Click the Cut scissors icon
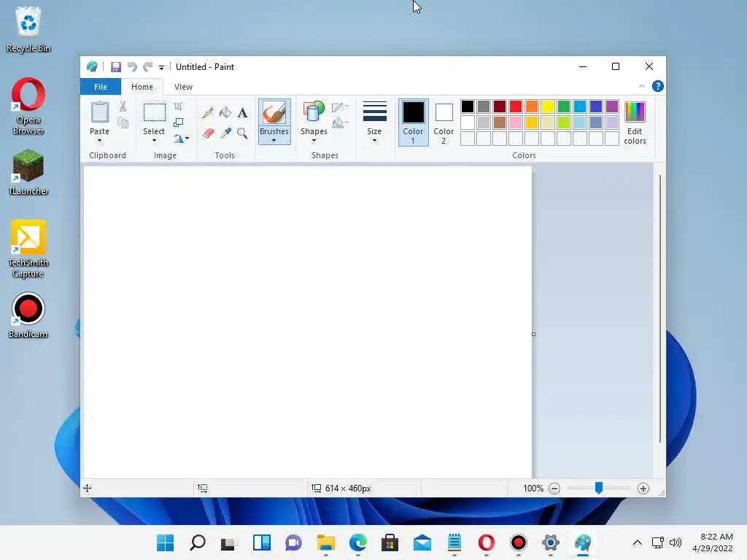 click(x=123, y=106)
